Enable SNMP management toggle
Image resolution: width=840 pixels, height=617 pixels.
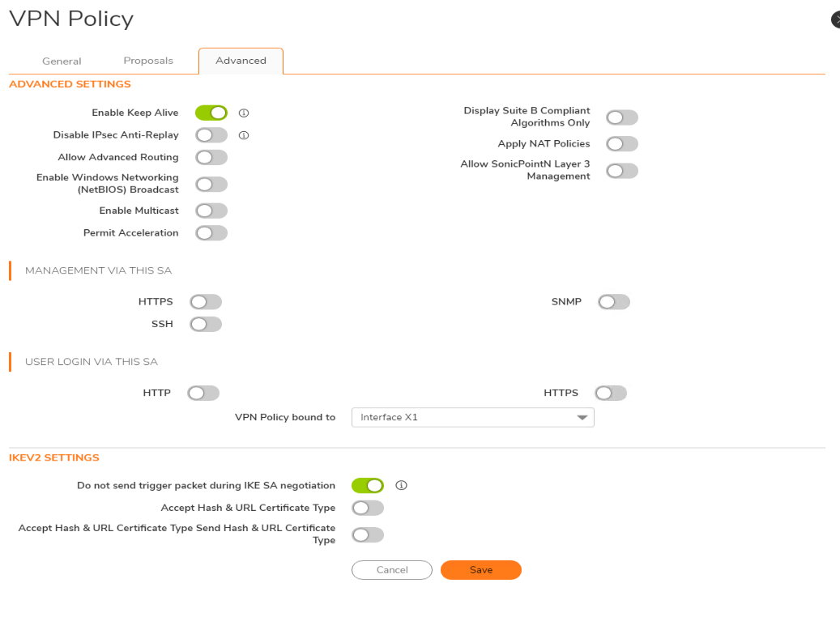pos(614,302)
